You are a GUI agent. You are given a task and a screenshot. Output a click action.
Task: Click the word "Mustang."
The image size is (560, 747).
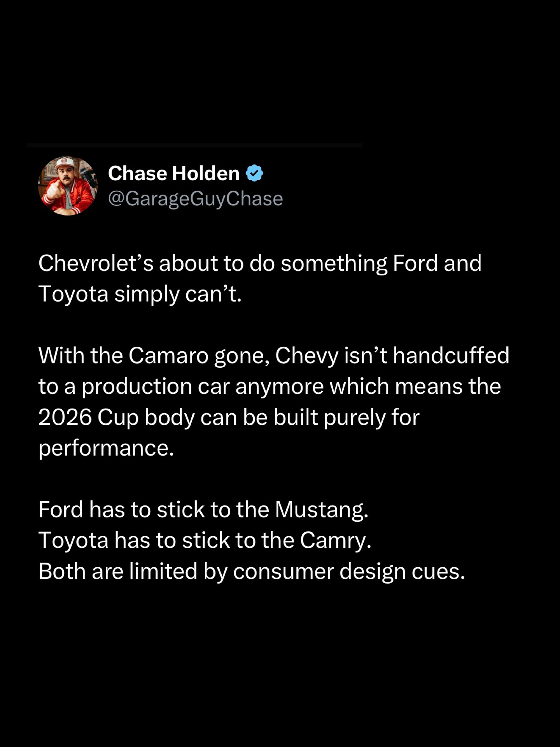pyautogui.click(x=322, y=510)
